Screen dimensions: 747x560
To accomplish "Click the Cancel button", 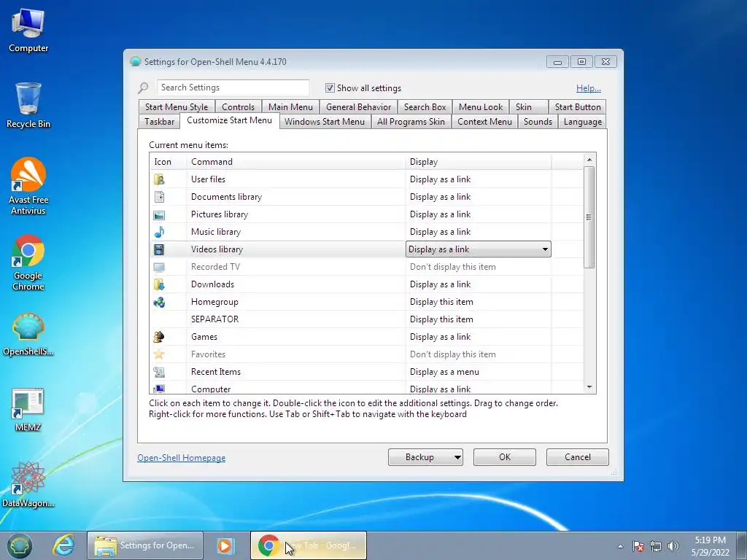I will tap(578, 457).
